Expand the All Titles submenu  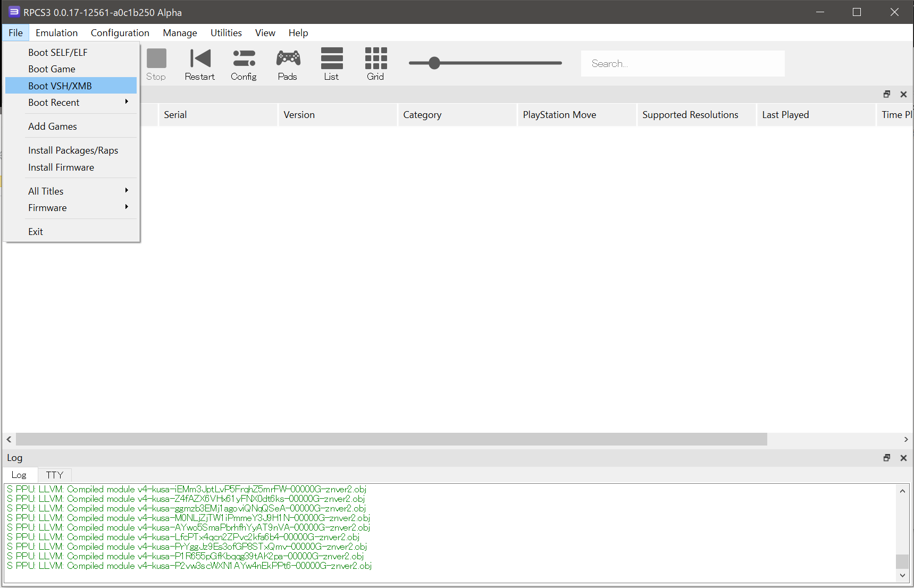tap(71, 191)
